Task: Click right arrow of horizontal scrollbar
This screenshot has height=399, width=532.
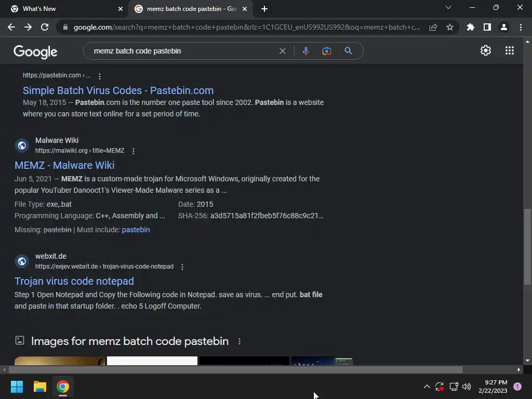Action: (519, 369)
